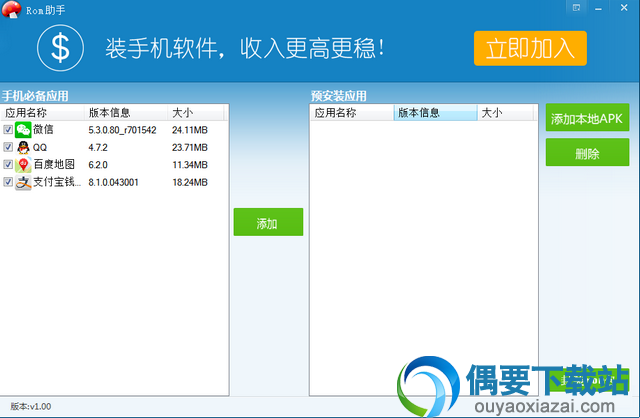Select the 百度地图 name text
The image size is (640, 418).
pyautogui.click(x=54, y=165)
